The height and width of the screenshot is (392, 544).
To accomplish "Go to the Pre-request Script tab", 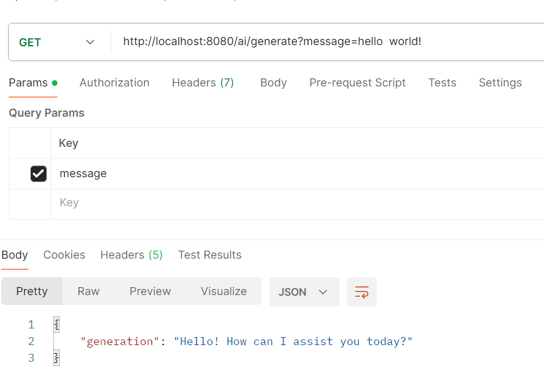I will pos(358,83).
